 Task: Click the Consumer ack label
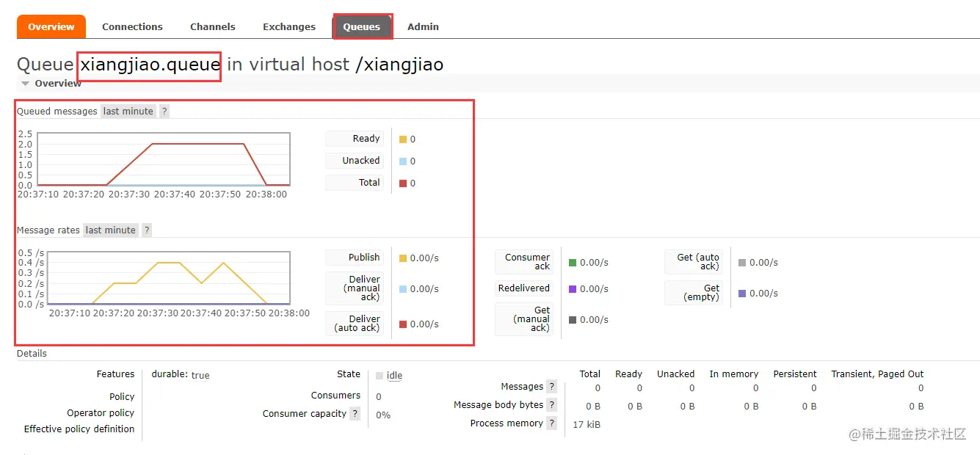524,262
